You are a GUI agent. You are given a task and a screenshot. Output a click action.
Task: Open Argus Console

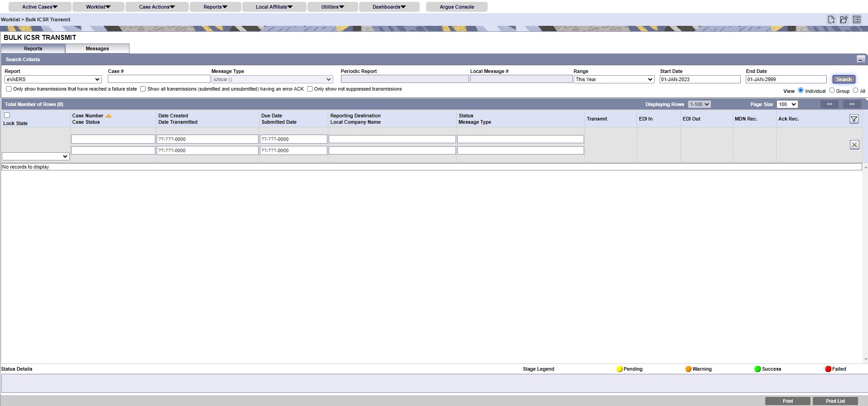(456, 7)
